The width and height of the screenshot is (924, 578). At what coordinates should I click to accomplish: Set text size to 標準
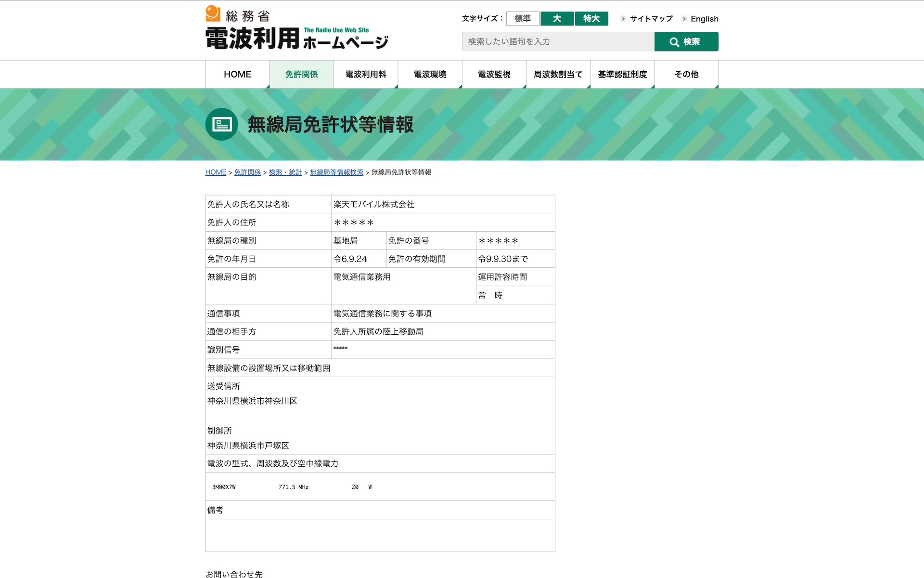(523, 18)
